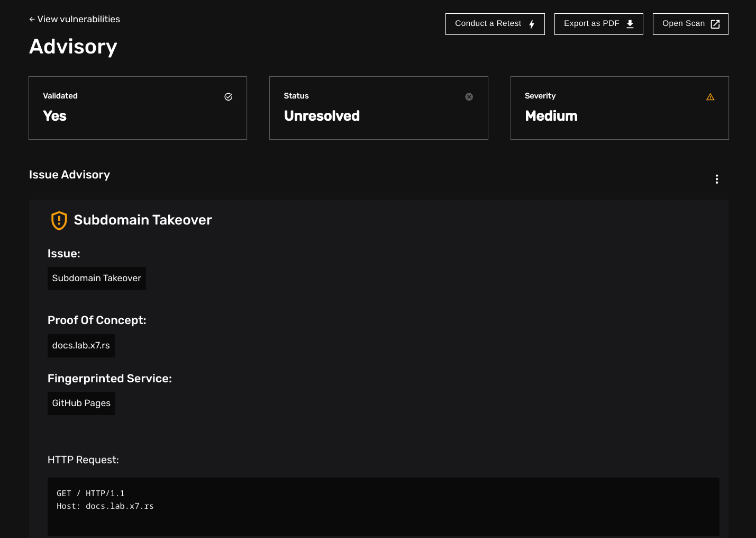Open the Issue Advisory kebab menu
This screenshot has height=538, width=756.
pyautogui.click(x=717, y=179)
